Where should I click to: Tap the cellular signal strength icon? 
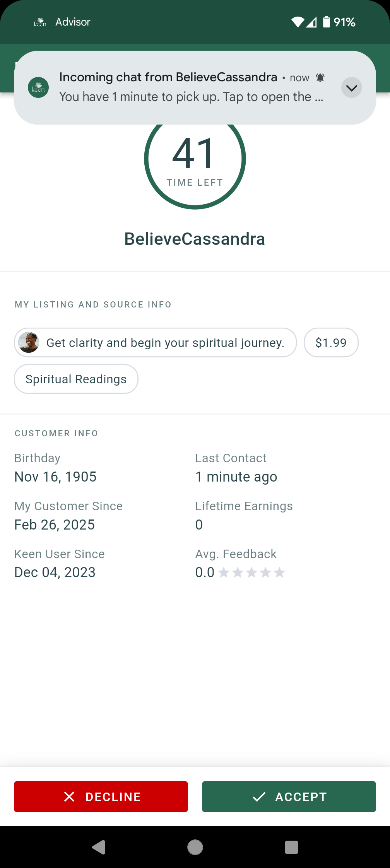pos(311,22)
